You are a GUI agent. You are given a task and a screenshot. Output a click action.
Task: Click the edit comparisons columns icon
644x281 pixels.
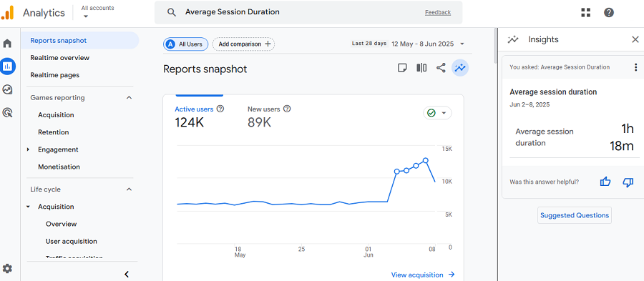click(x=421, y=68)
